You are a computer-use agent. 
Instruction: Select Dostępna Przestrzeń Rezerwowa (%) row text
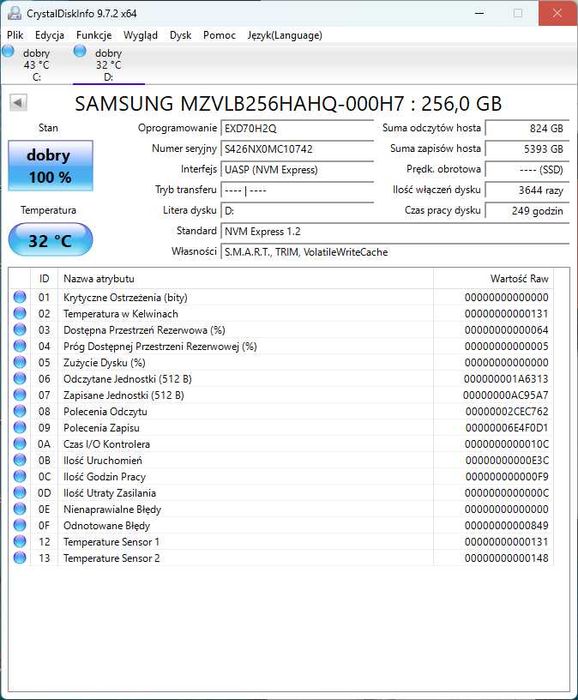[144, 330]
